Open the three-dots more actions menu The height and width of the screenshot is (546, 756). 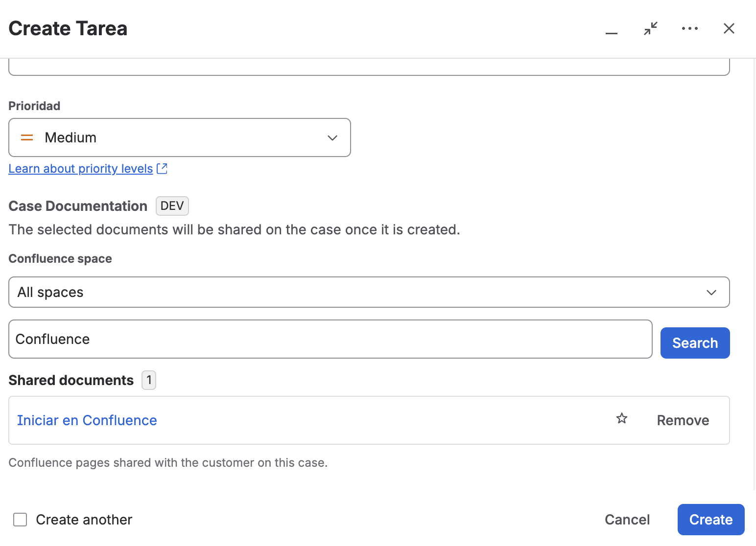click(x=690, y=29)
